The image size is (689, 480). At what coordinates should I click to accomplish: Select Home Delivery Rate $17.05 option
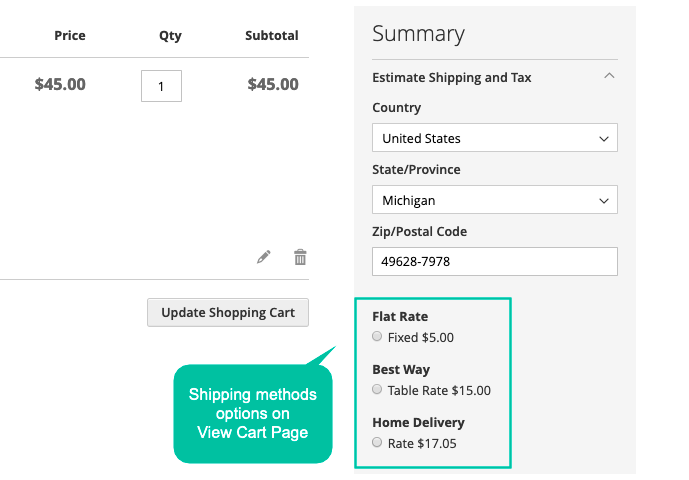click(x=377, y=442)
